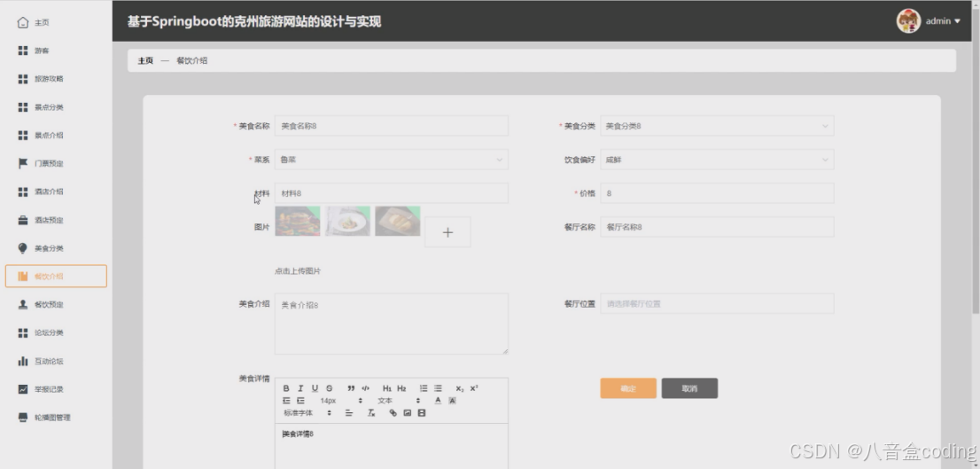Viewport: 980px width, 469px height.
Task: Toggle underline in editor toolbar
Action: tap(315, 388)
